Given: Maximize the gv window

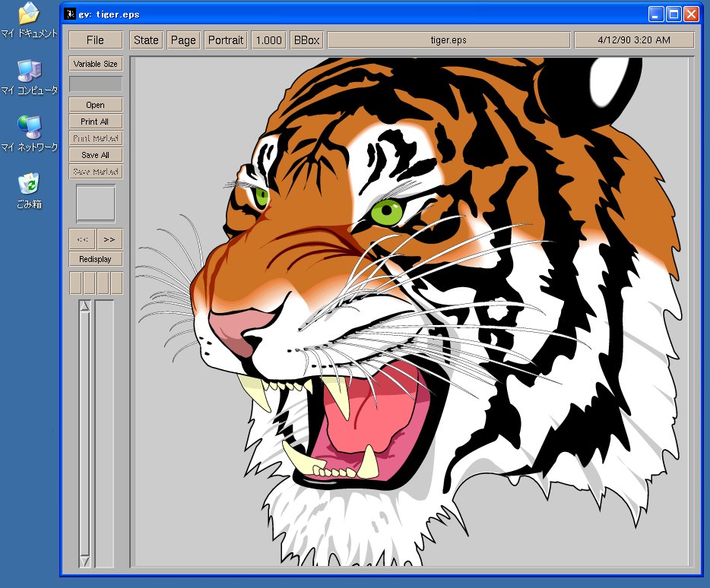Looking at the screenshot, I should (674, 14).
